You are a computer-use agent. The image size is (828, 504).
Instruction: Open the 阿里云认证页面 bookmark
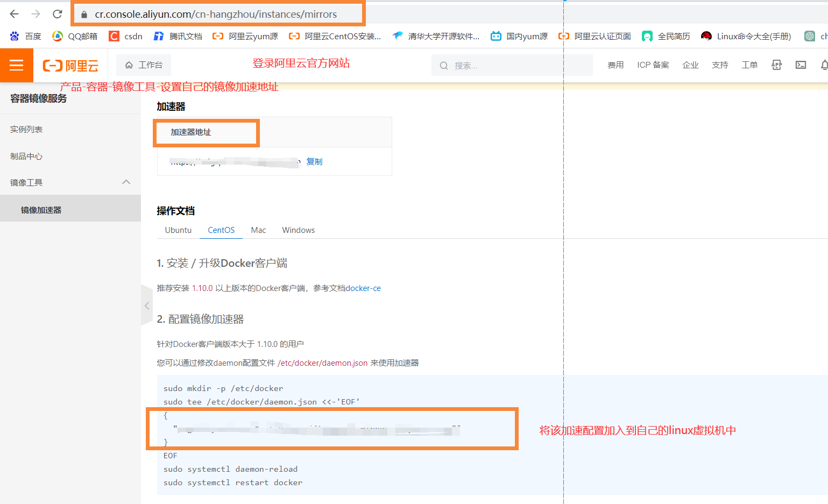[x=595, y=36]
